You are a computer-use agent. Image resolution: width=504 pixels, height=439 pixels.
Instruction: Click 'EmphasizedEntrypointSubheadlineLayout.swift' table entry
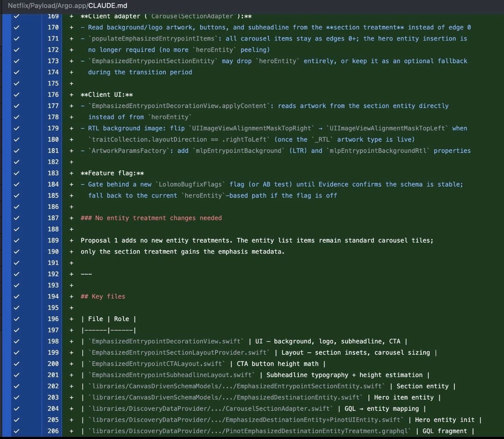172,375
